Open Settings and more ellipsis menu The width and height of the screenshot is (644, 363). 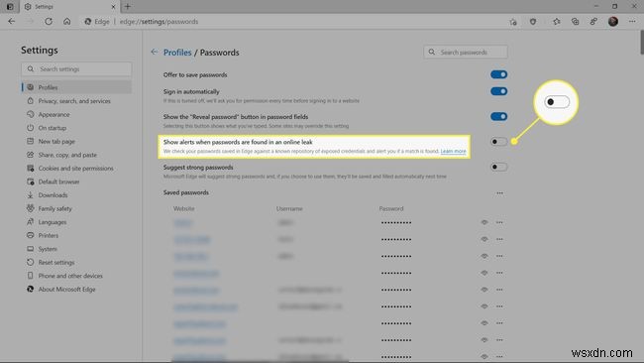click(x=632, y=22)
